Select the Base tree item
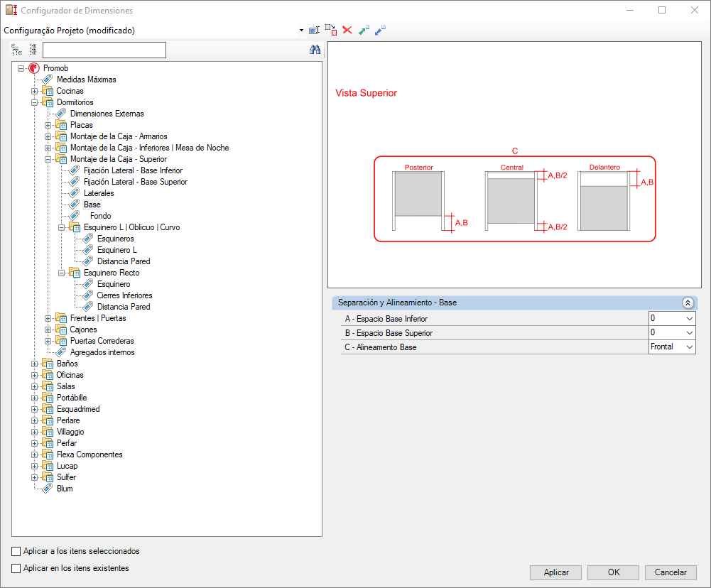 click(x=92, y=205)
